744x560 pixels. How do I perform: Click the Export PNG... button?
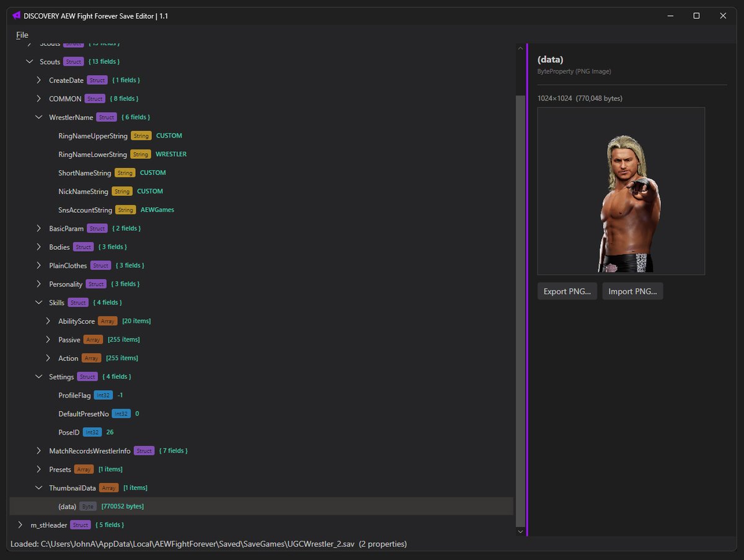click(x=567, y=291)
